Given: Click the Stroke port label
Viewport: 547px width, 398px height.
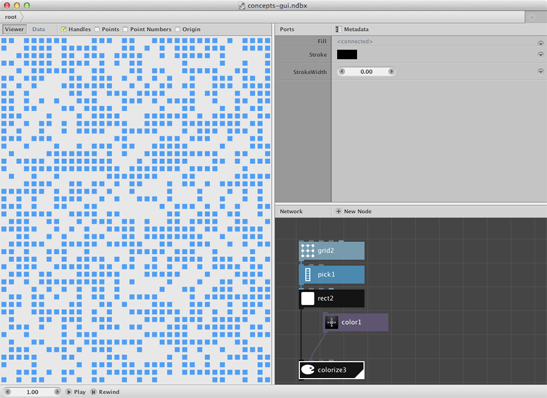Looking at the screenshot, I should click(318, 54).
